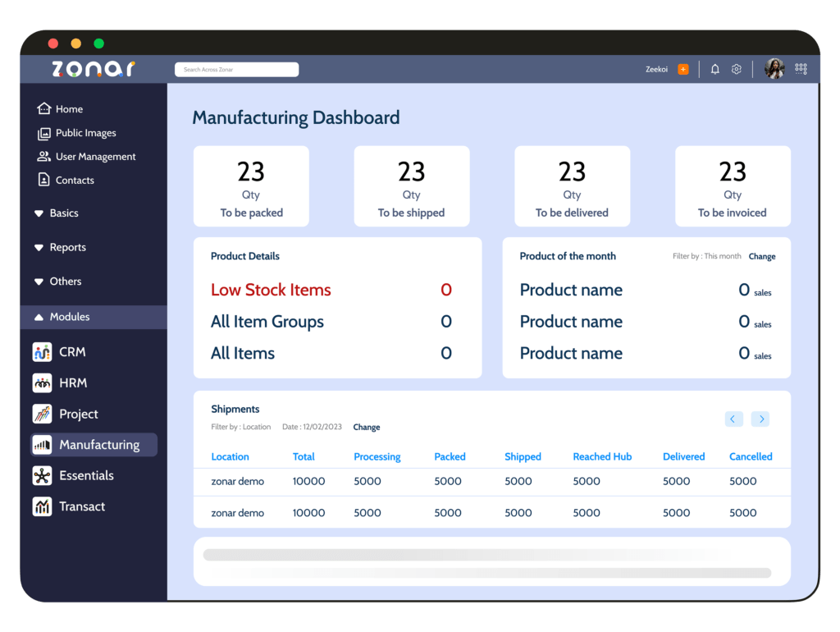Select Public Images menu item
Image resolution: width=840 pixels, height=632 pixels.
(85, 133)
